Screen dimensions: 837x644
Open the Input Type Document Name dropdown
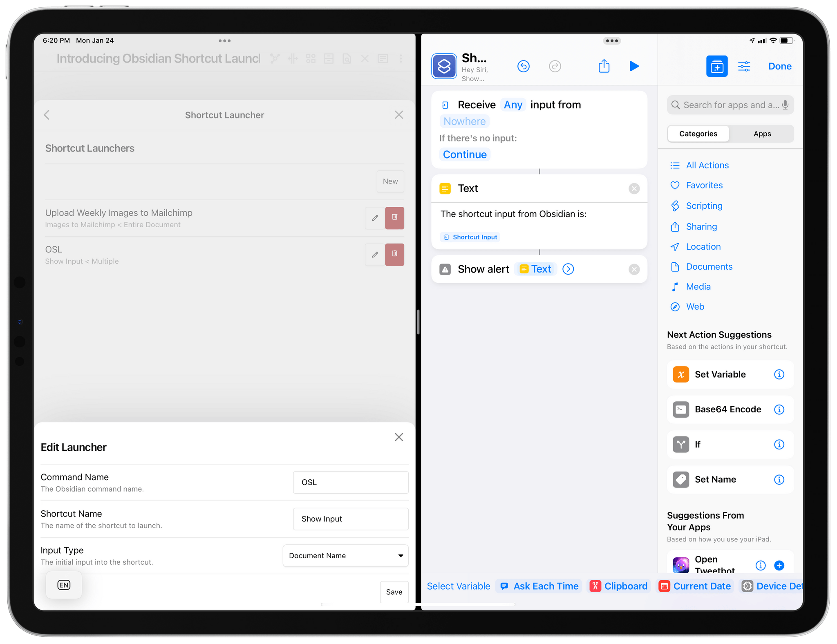click(345, 555)
